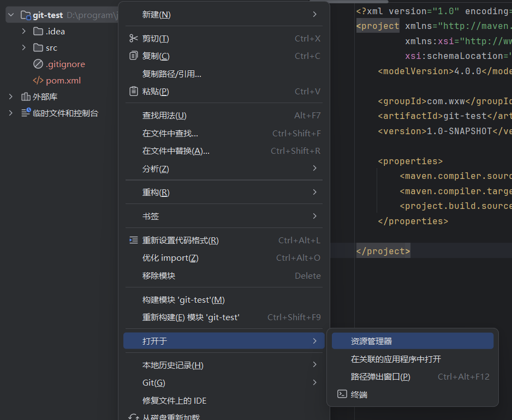
Task: Click the .gitignore file icon
Action: point(38,64)
